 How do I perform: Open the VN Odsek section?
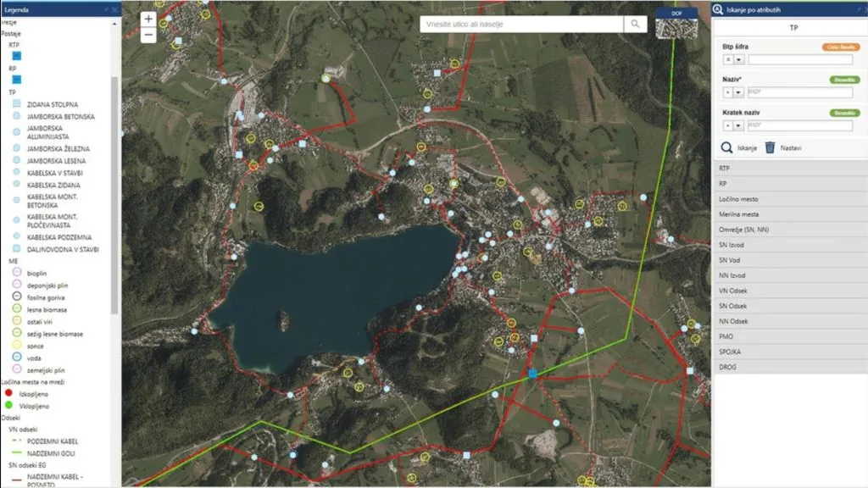coord(791,291)
